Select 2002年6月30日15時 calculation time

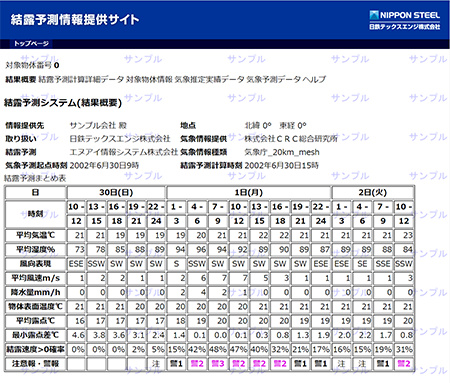(282, 165)
